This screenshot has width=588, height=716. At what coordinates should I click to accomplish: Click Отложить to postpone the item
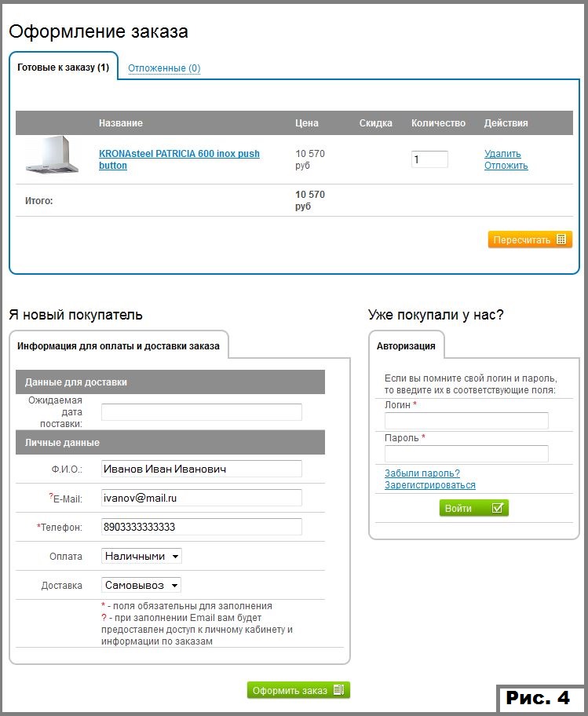click(506, 166)
